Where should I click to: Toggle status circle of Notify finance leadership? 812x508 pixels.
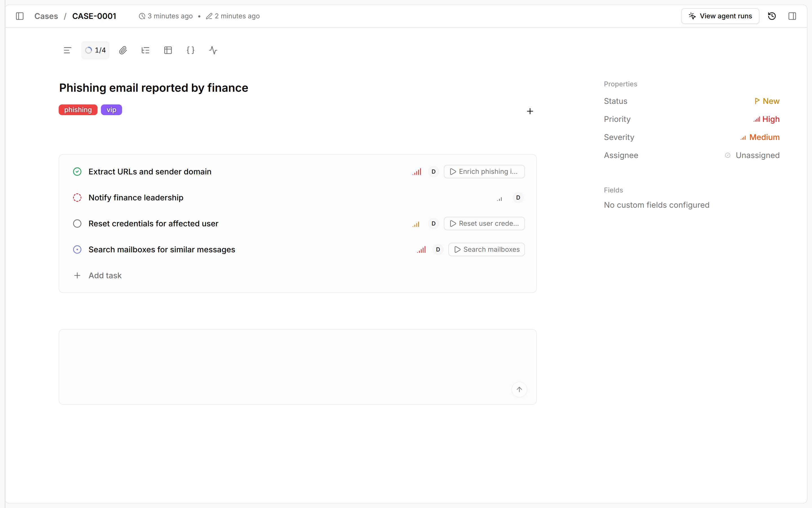pyautogui.click(x=77, y=198)
